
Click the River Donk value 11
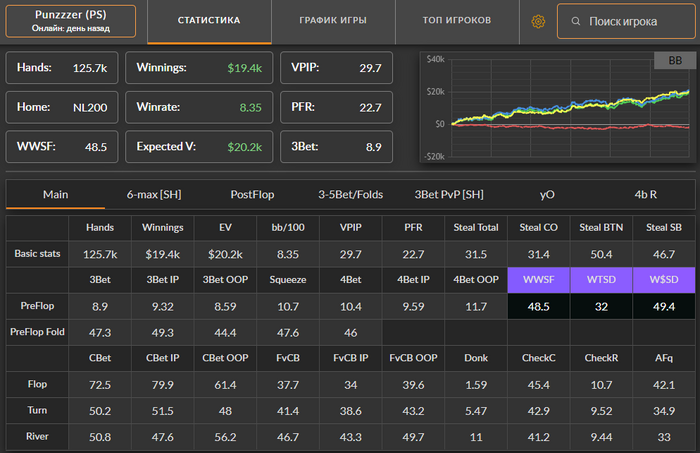[476, 437]
